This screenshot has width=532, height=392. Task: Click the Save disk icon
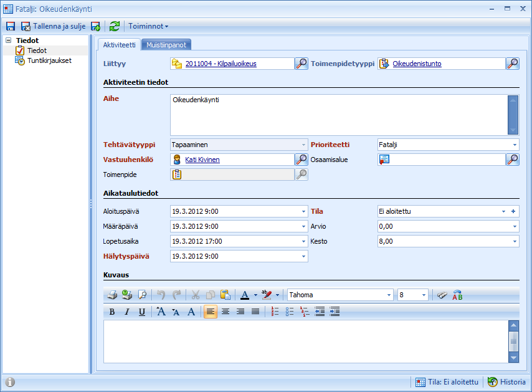(11, 26)
